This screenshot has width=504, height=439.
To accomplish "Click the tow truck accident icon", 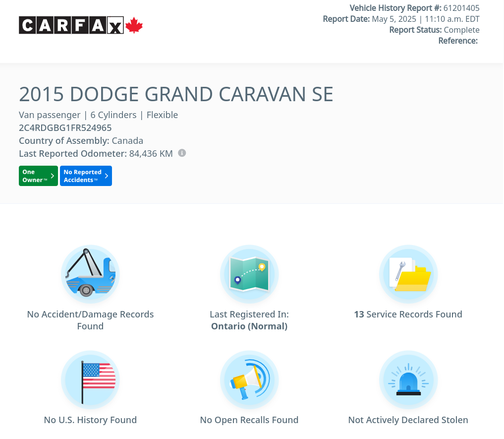I will pyautogui.click(x=90, y=274).
